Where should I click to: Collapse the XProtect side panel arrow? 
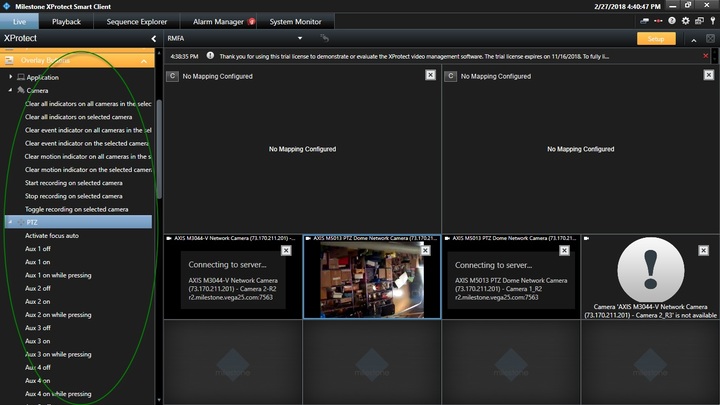(153, 38)
